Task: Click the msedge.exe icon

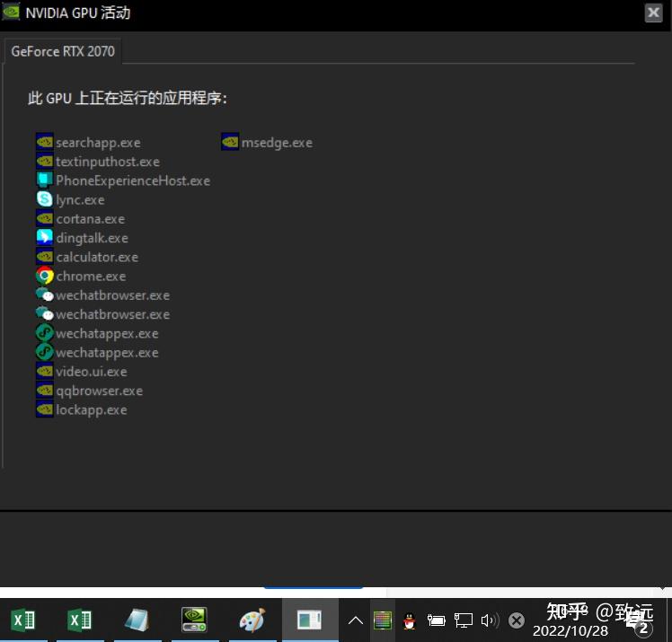Action: 230,142
